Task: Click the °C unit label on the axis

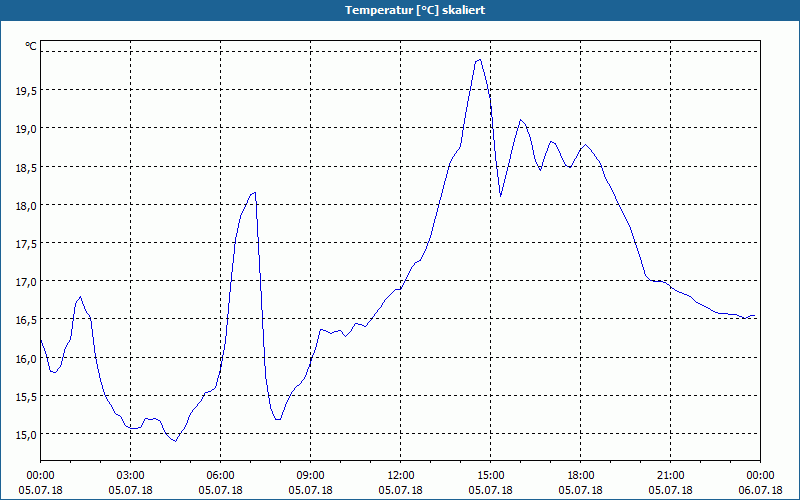Action: coord(31,46)
